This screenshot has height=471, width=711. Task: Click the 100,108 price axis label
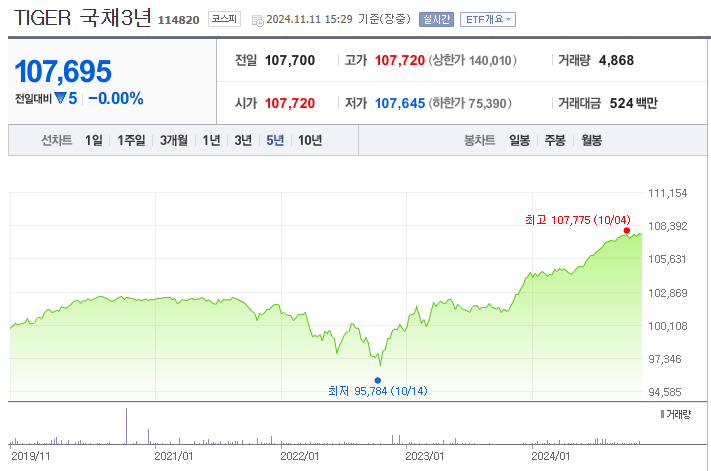(667, 326)
